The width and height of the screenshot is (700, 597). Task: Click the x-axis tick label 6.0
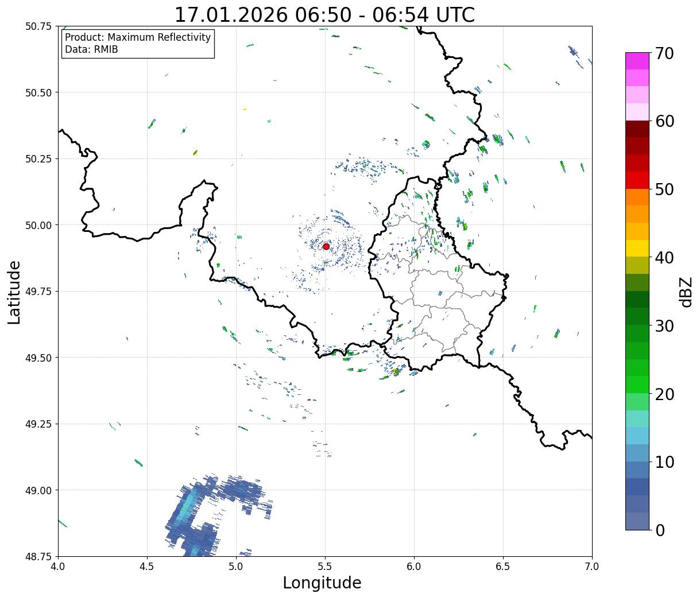coord(414,567)
